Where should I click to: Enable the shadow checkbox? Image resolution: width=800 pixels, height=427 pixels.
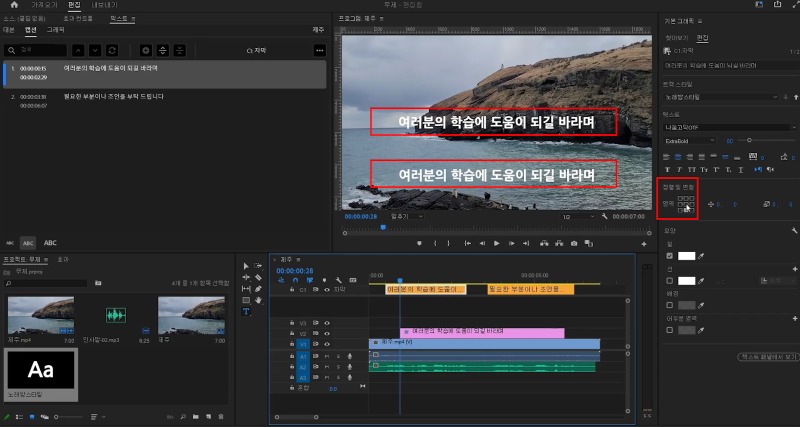[669, 330]
